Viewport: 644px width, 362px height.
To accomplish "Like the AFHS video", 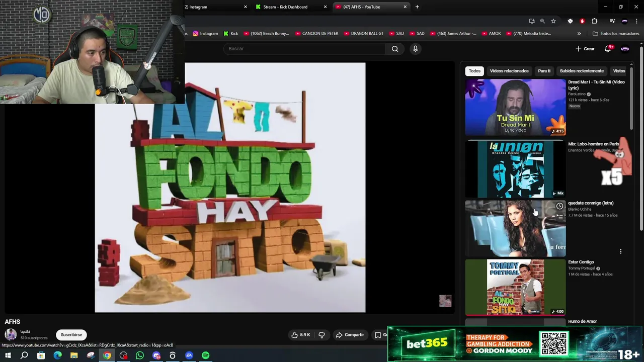I will [x=301, y=335].
